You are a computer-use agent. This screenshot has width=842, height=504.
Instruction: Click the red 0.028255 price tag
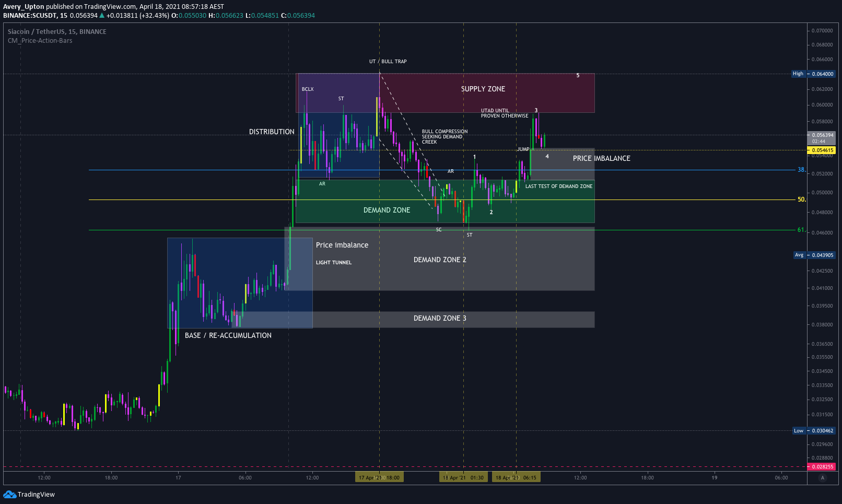(821, 467)
